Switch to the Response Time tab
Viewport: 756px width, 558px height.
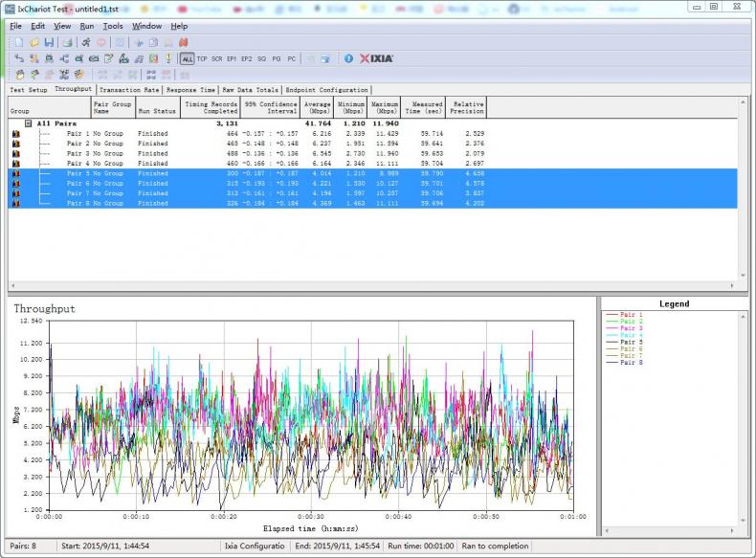pos(190,90)
